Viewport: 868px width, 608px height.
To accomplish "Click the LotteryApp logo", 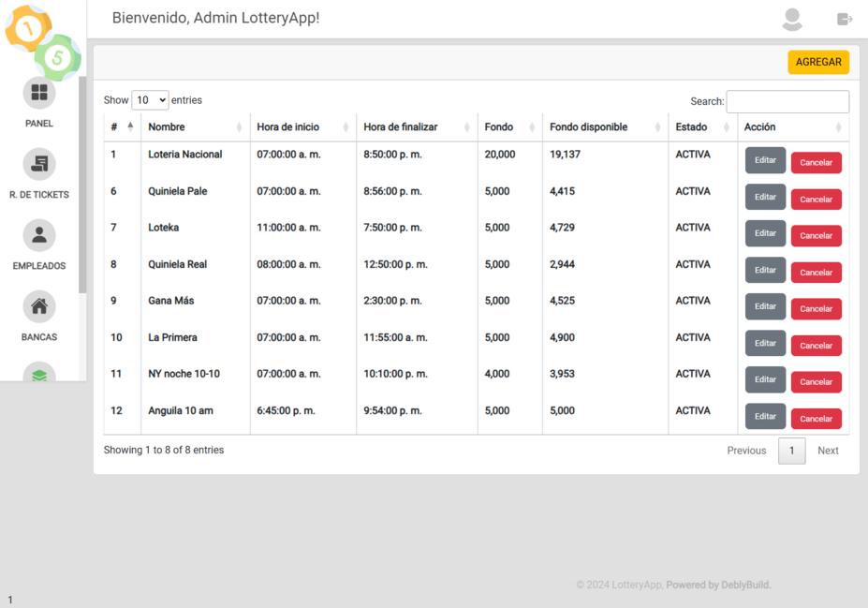I will [37, 33].
